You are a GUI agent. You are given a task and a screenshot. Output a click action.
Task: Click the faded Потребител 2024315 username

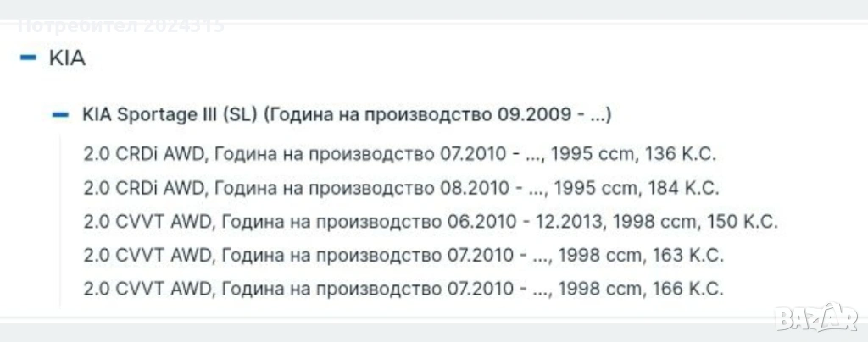121,25
